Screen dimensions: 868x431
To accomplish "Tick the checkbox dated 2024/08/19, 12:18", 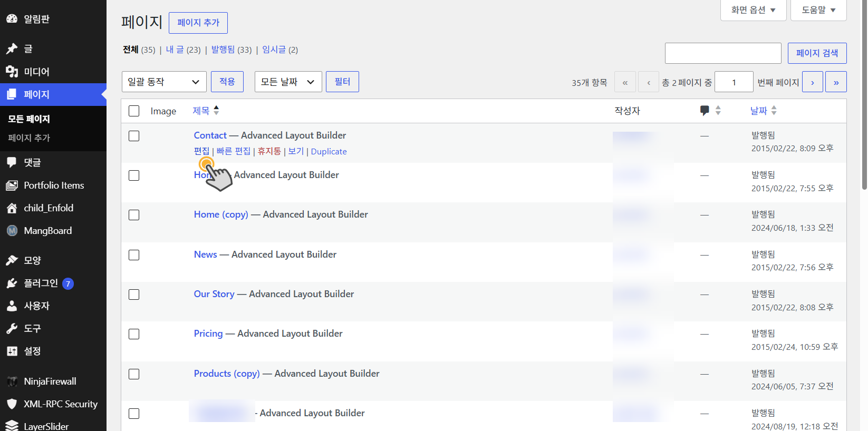I will pos(134,414).
